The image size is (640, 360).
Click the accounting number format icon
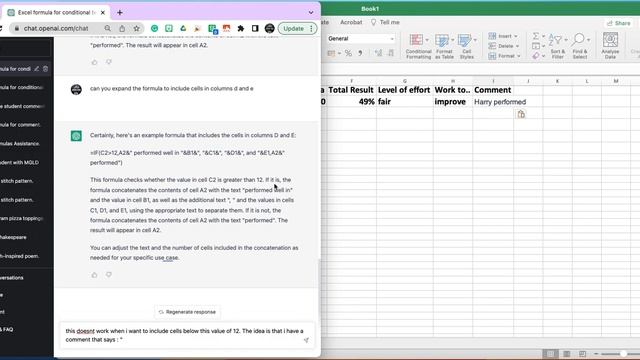pos(331,53)
